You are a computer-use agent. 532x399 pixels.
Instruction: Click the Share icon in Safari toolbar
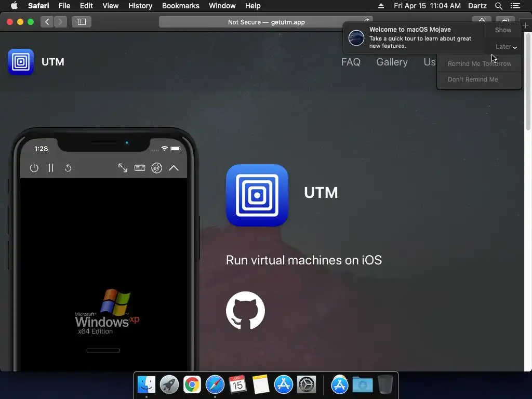click(x=482, y=20)
